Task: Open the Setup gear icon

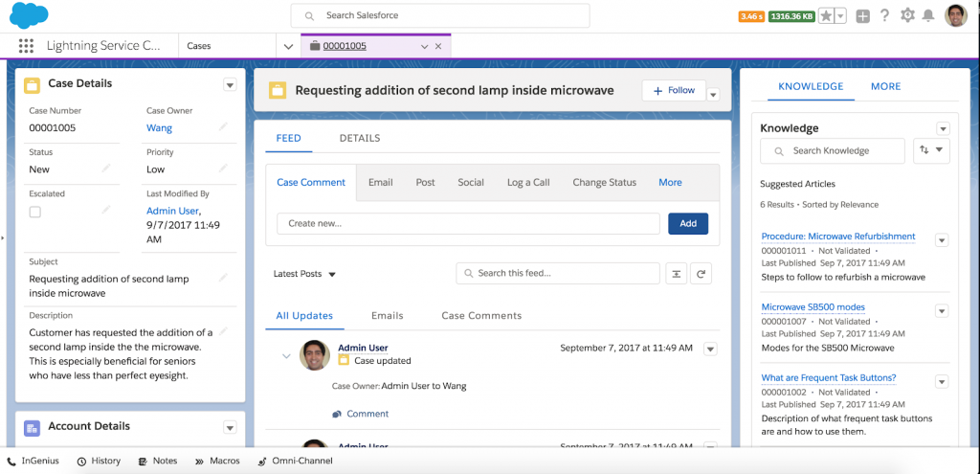Action: [907, 15]
